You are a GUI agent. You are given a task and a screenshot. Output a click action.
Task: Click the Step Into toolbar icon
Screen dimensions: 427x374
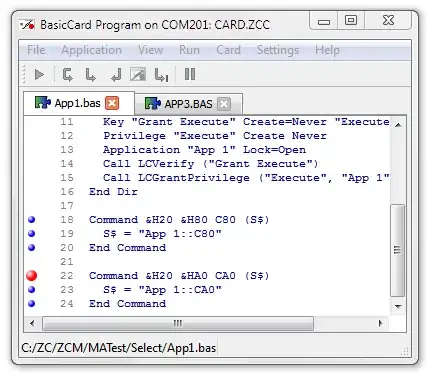coord(90,74)
